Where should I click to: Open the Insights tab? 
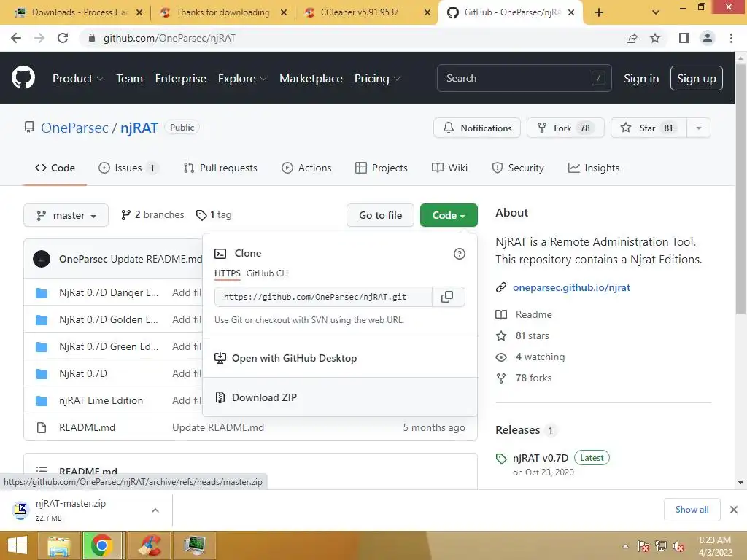[594, 168]
